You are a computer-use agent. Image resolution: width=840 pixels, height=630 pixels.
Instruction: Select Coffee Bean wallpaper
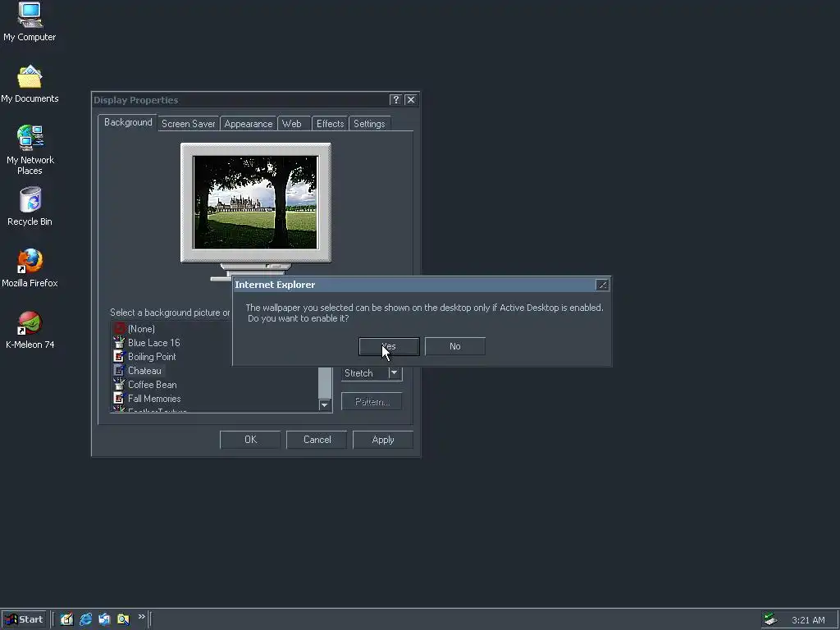(152, 385)
